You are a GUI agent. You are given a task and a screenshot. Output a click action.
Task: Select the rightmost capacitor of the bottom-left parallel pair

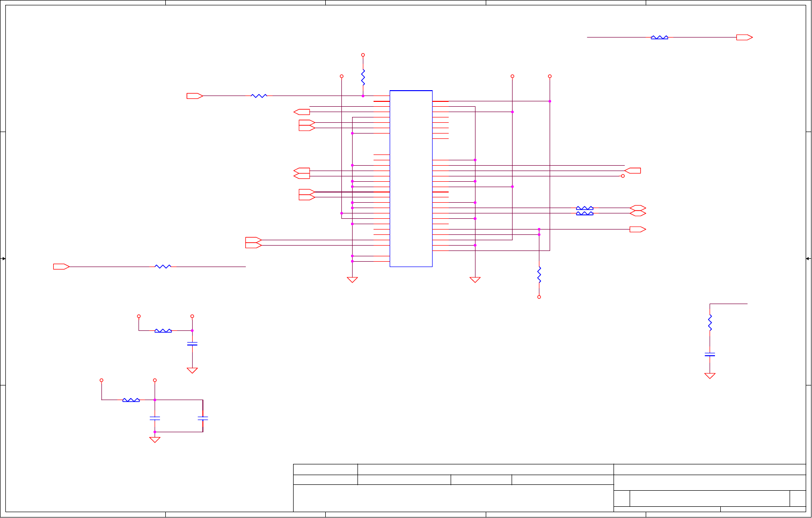pyautogui.click(x=203, y=418)
